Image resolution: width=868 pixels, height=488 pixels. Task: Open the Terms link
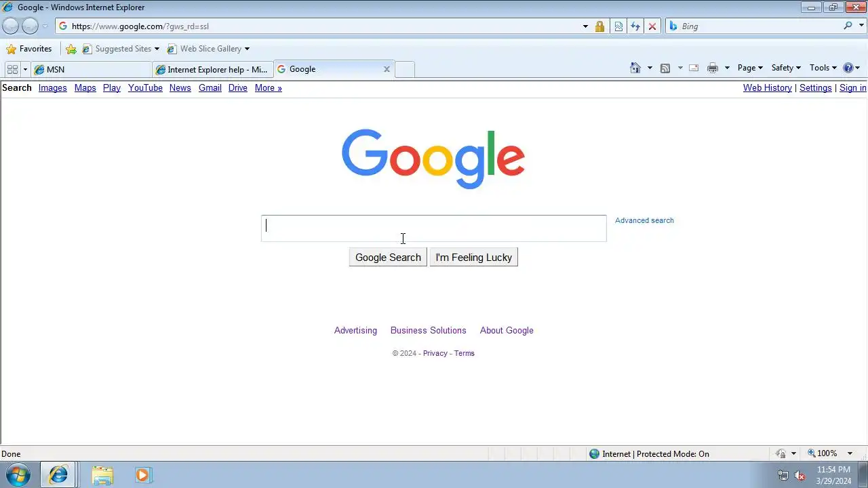coord(465,353)
